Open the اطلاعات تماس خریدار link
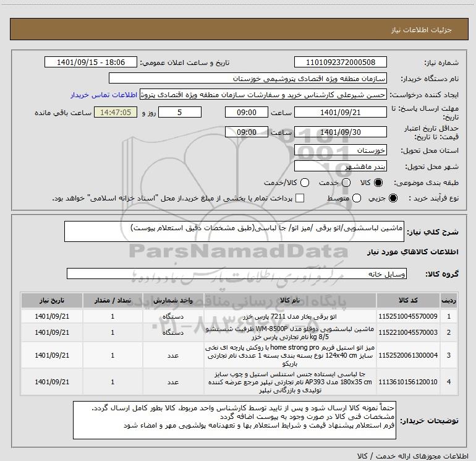476x461 pixels. point(104,95)
